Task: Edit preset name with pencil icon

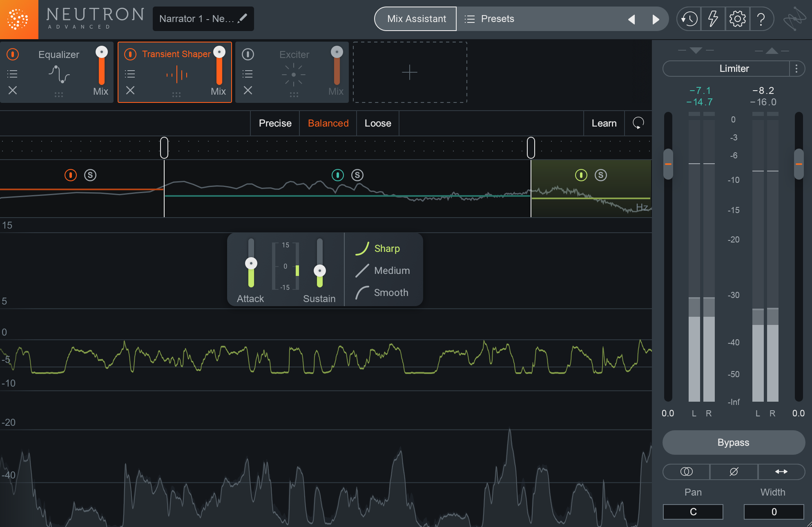Action: tap(243, 18)
